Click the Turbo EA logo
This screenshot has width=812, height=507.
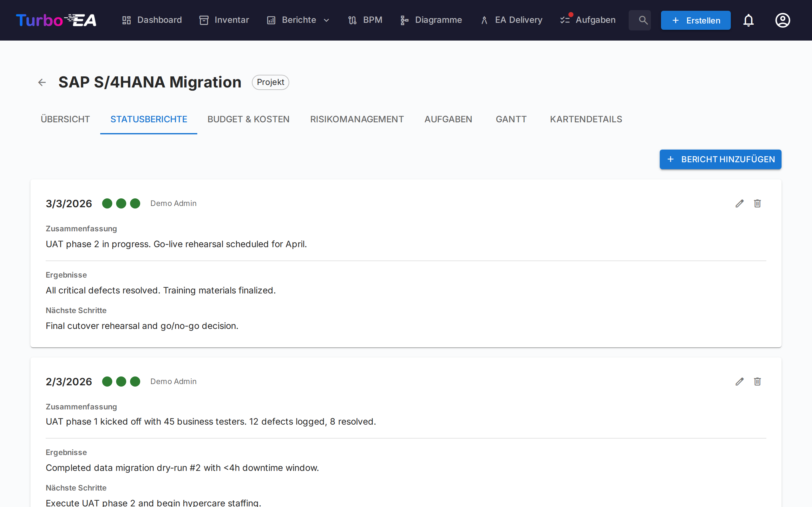[56, 20]
